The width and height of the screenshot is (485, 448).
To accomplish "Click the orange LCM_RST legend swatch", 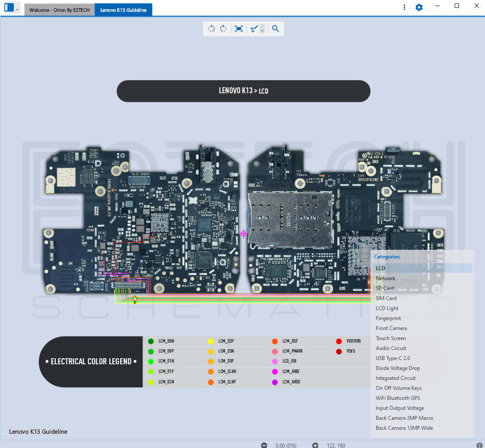I will pyautogui.click(x=275, y=341).
